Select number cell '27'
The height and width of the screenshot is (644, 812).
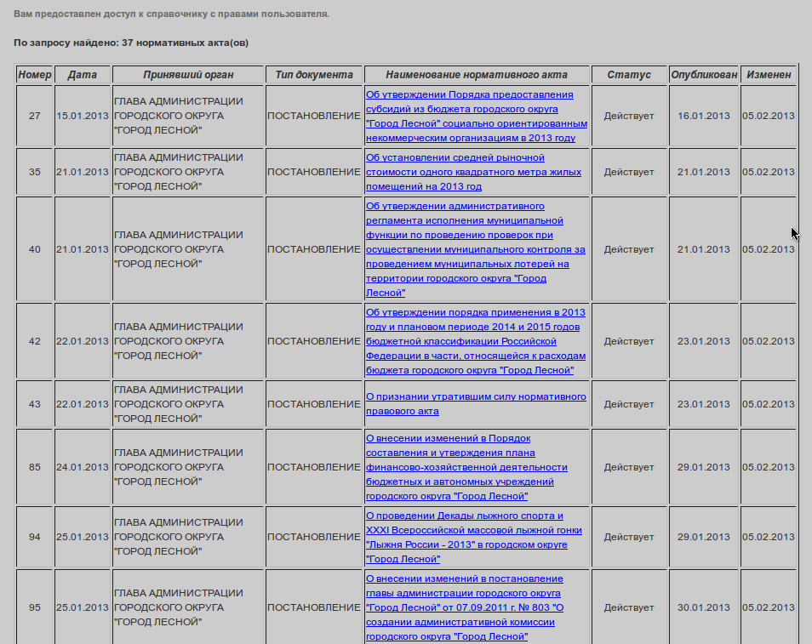pos(35,116)
